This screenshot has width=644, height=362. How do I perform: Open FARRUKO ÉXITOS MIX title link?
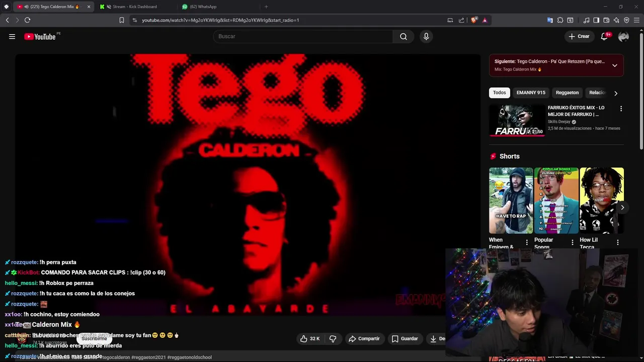(x=576, y=111)
